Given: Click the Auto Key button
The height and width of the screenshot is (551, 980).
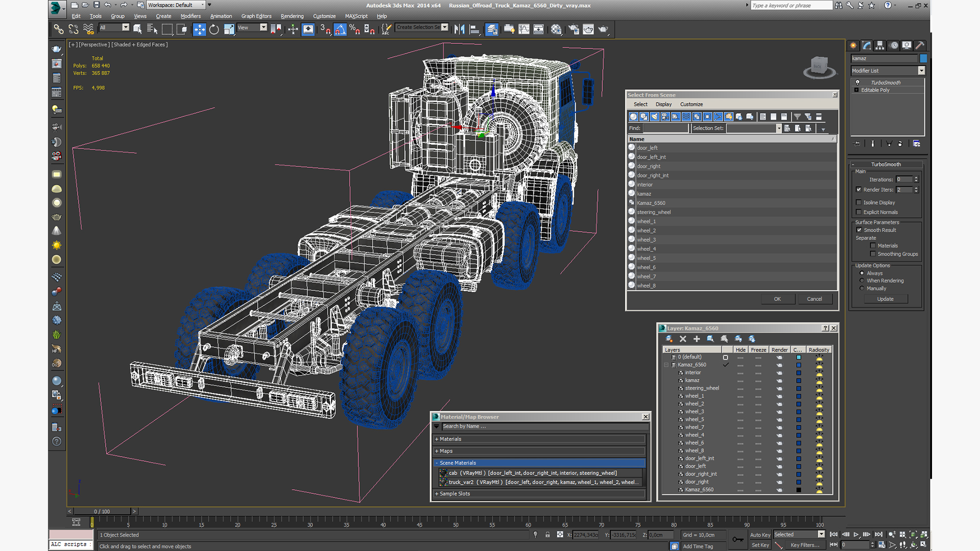Looking at the screenshot, I should (x=760, y=535).
